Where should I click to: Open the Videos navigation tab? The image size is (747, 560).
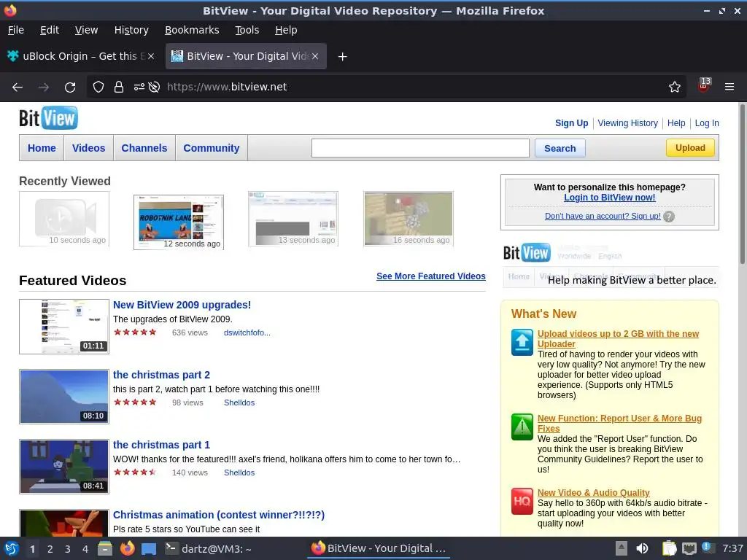point(88,148)
